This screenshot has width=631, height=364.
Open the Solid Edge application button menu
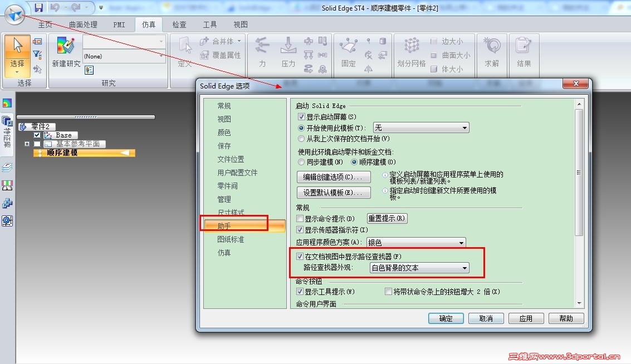click(15, 14)
